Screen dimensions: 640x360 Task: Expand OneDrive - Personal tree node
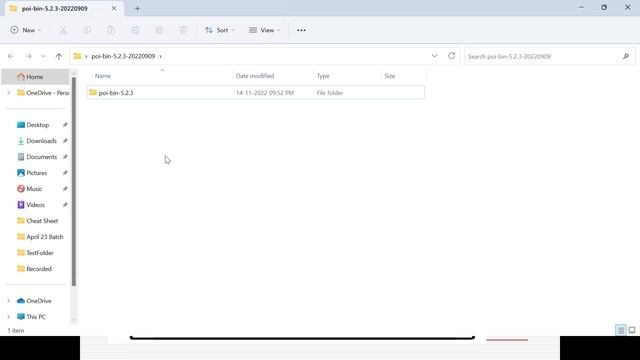pyautogui.click(x=9, y=93)
